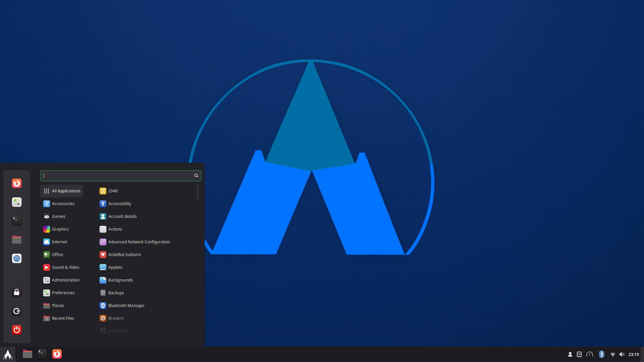Open the Bluetooth applet in system tray

[x=601, y=354]
